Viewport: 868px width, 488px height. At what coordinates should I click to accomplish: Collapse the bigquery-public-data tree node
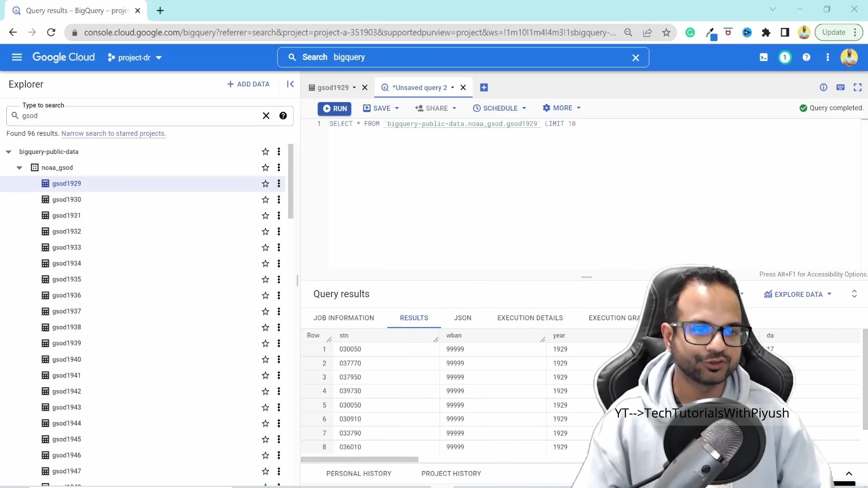click(x=9, y=152)
